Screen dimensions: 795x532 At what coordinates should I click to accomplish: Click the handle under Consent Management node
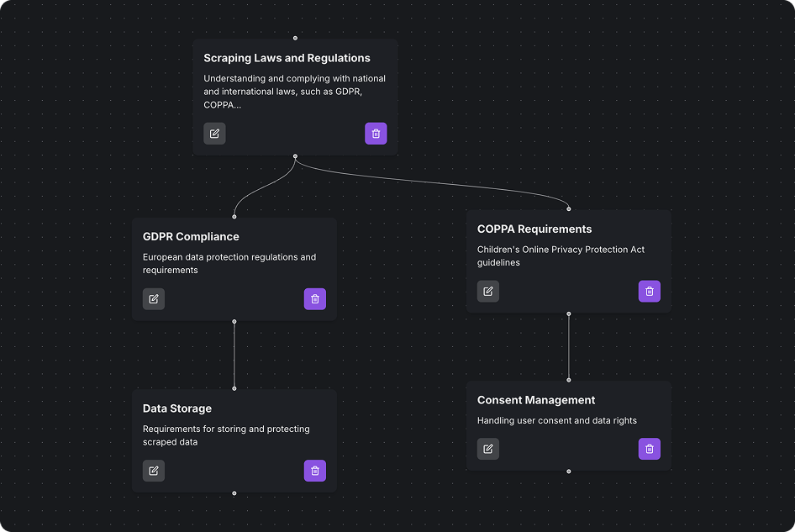569,473
